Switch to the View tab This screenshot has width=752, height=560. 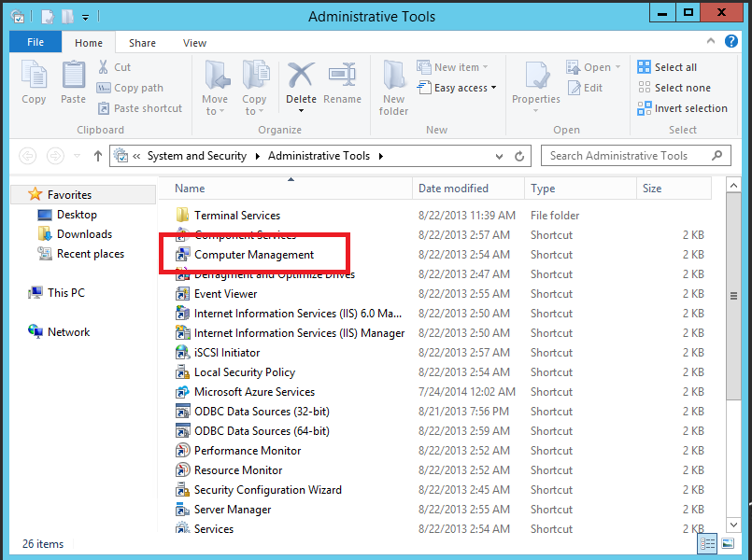coord(194,42)
